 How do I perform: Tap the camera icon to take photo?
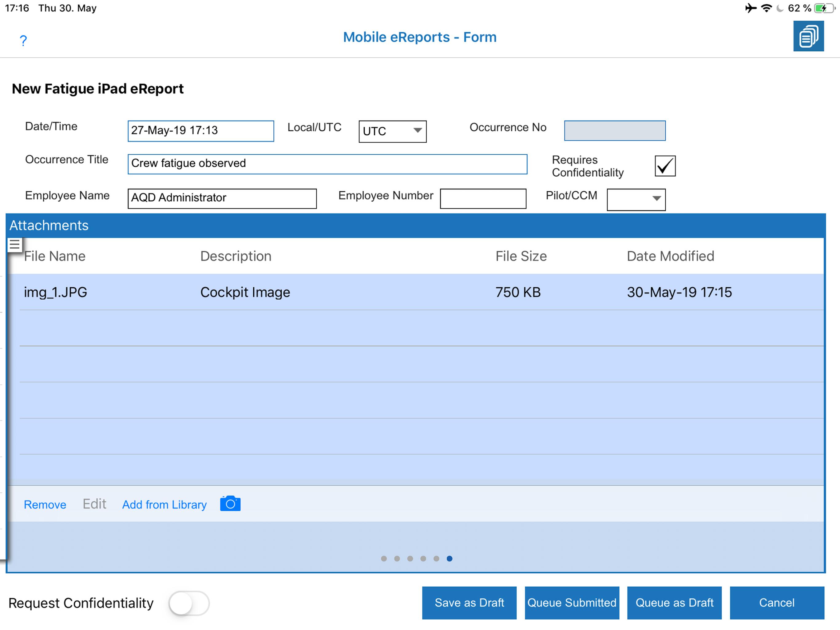230,504
